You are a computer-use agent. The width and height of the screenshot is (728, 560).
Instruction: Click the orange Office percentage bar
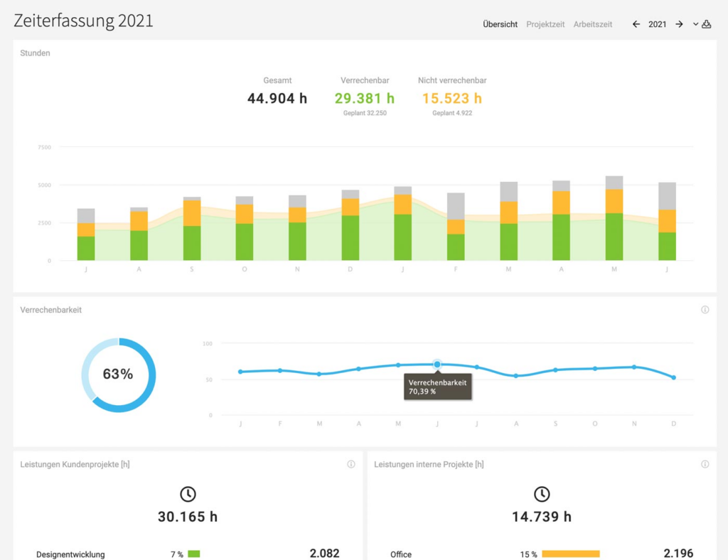[x=571, y=554]
